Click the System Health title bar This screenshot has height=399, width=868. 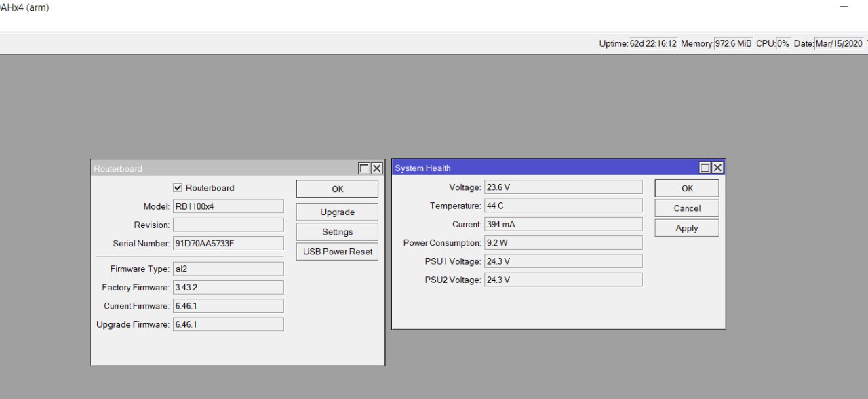pyautogui.click(x=545, y=168)
